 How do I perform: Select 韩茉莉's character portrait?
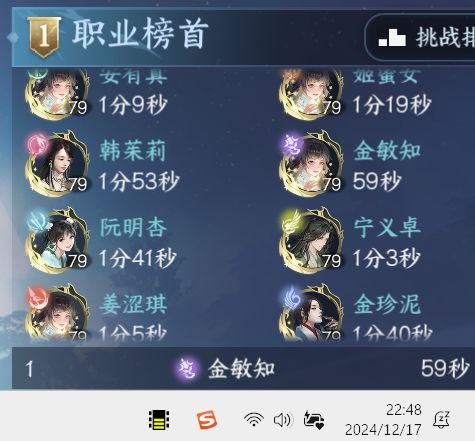[58, 164]
